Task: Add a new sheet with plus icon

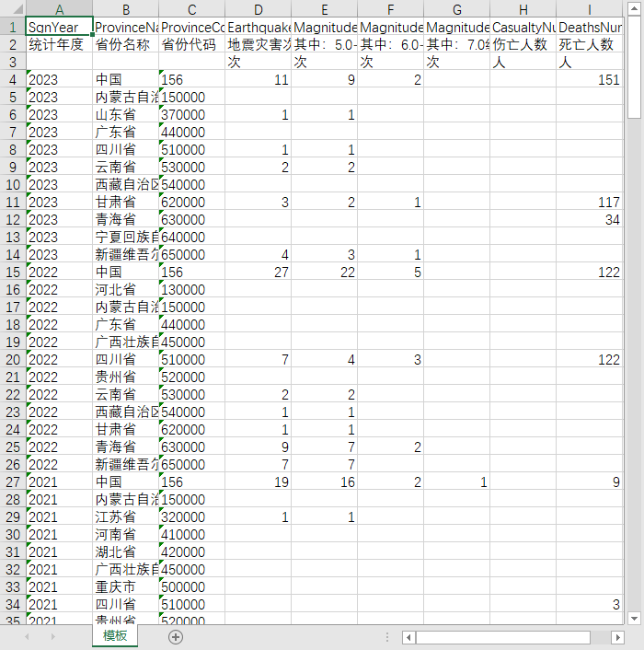Action: 176,637
